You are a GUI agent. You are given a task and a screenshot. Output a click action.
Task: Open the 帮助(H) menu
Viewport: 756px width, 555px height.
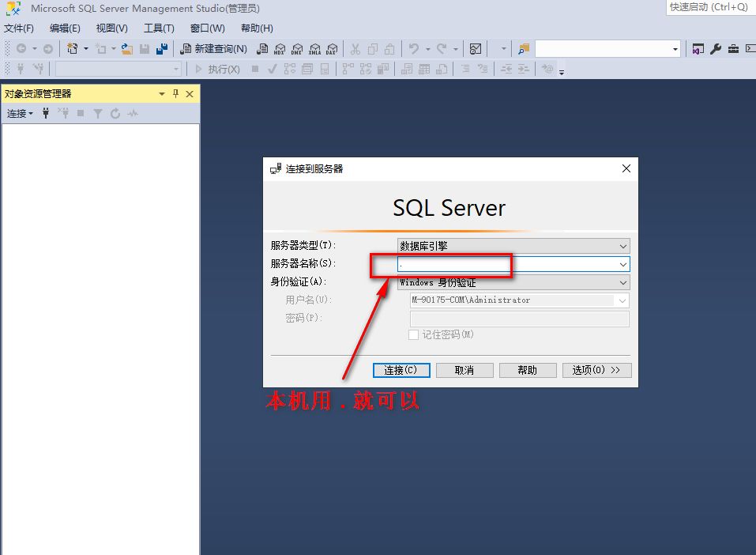(x=257, y=28)
